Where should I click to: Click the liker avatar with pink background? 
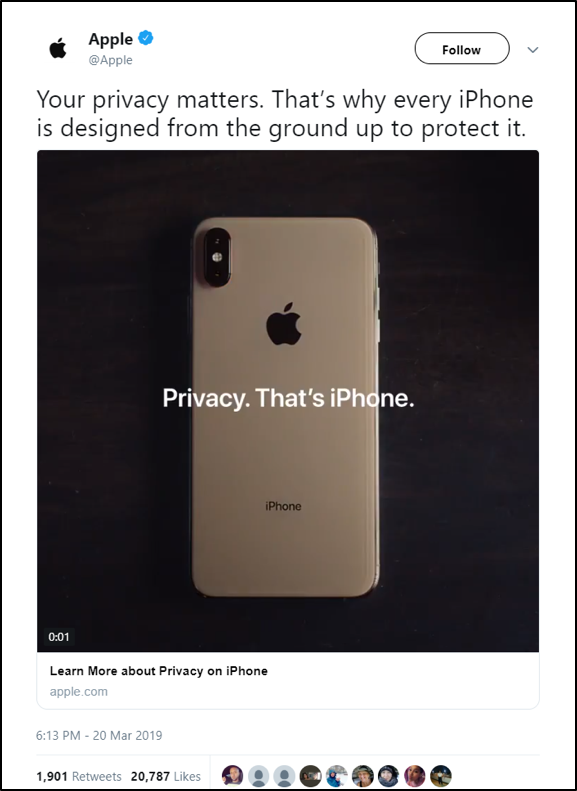tap(415, 776)
